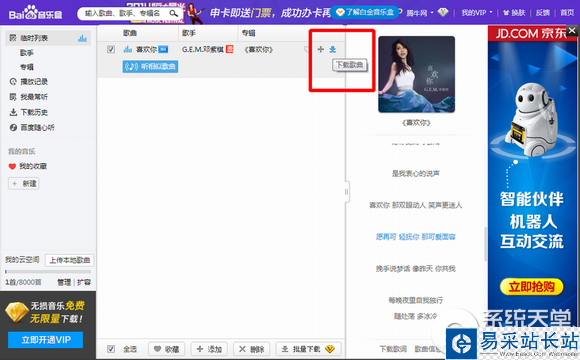Image resolution: width=580 pixels, height=360 pixels.
Task: Click 新建 to create new playlist
Action: [x=24, y=184]
